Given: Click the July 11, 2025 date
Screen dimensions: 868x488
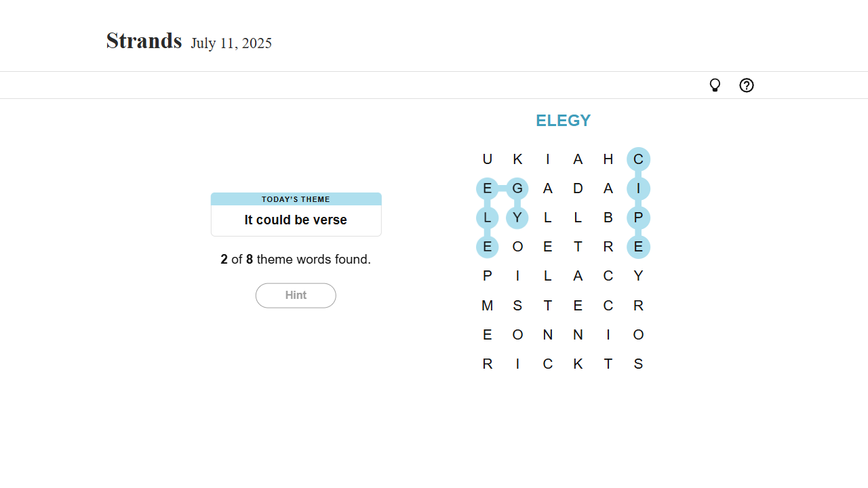Looking at the screenshot, I should [231, 43].
